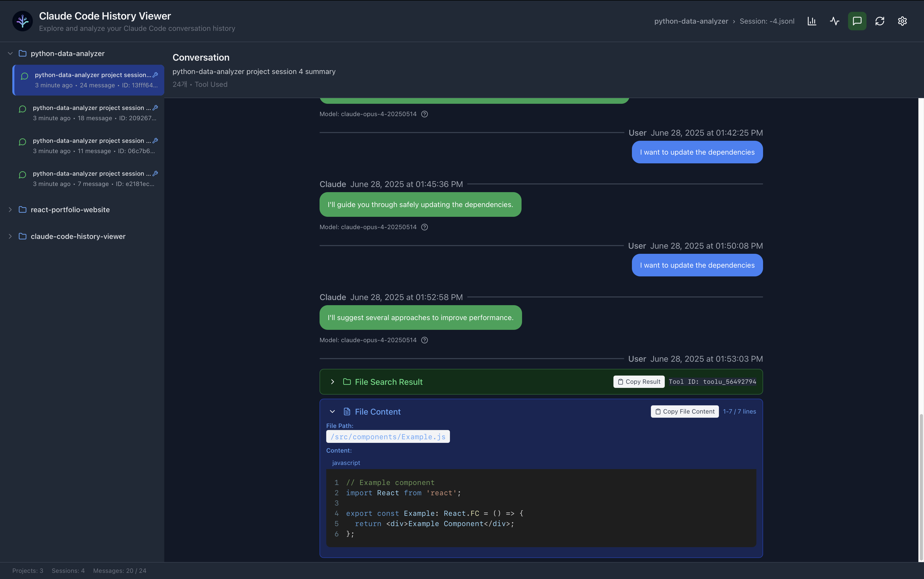This screenshot has height=579, width=924.
Task: Select the session with 24 messages
Action: [x=88, y=80]
